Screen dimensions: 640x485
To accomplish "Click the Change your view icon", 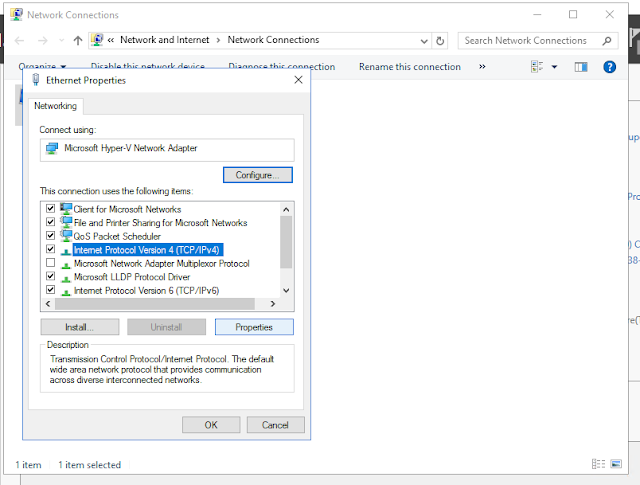I will point(537,67).
